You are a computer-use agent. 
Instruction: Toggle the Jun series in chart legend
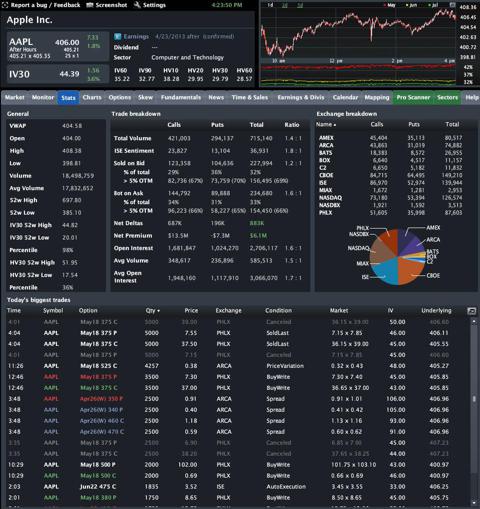click(x=411, y=5)
